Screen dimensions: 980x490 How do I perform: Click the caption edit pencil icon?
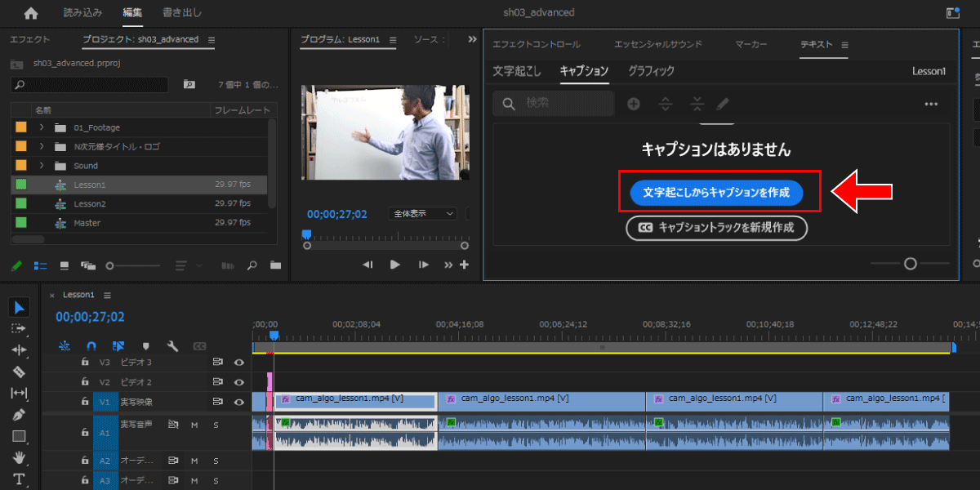(x=723, y=104)
